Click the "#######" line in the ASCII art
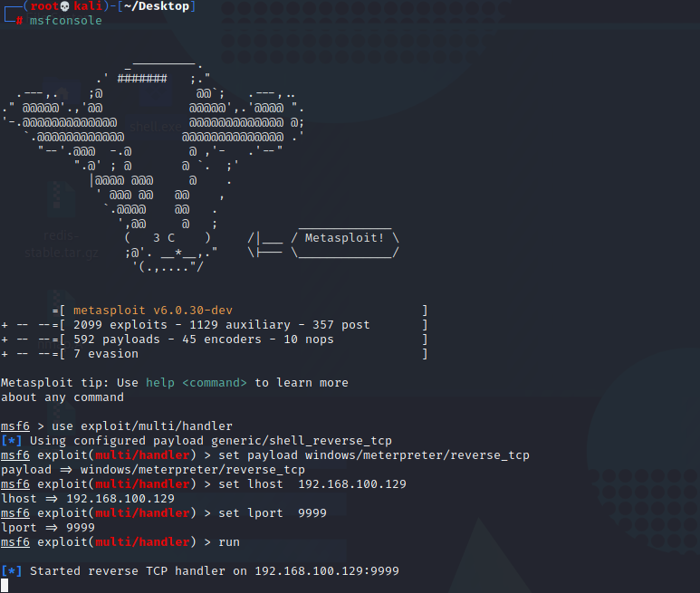700x593 pixels. 142,79
